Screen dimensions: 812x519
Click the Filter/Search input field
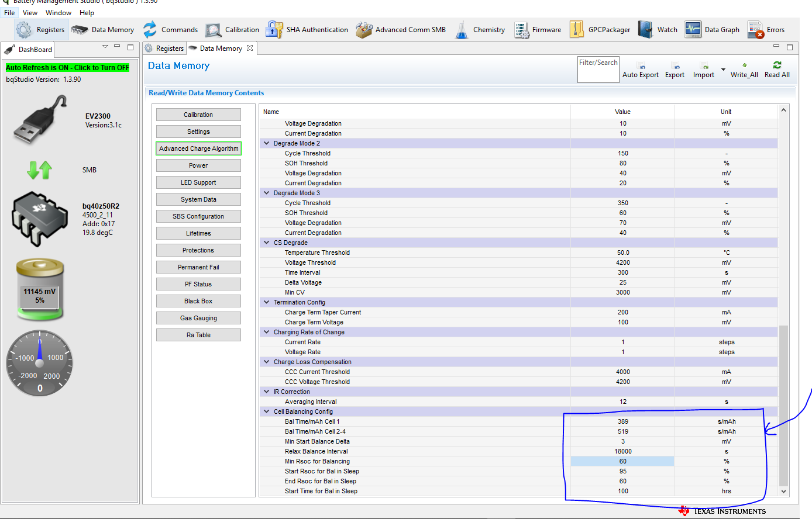[598, 70]
